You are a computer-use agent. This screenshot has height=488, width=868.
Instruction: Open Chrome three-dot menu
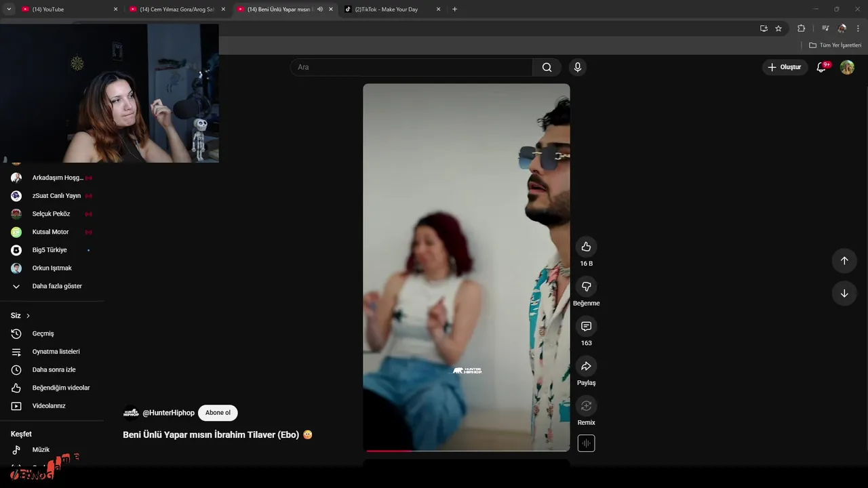tap(858, 28)
